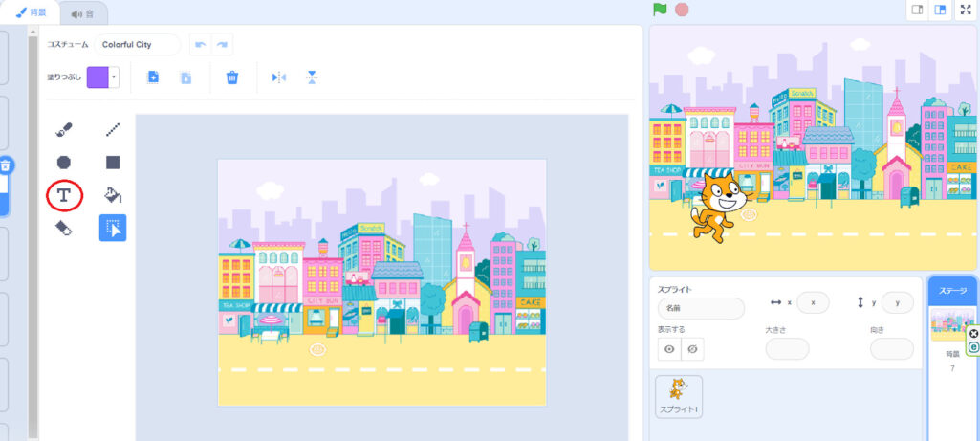
Task: Click the Redo arrow button
Action: coord(222,45)
